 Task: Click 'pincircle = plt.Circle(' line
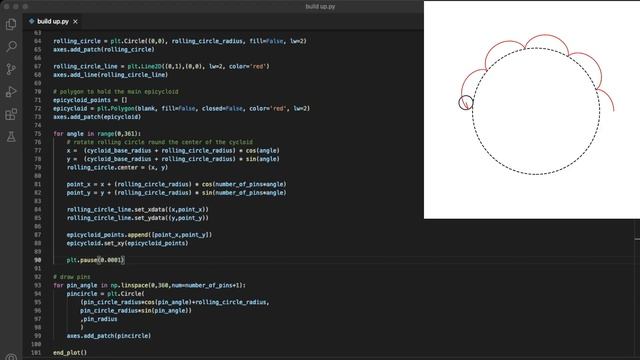[x=105, y=294]
